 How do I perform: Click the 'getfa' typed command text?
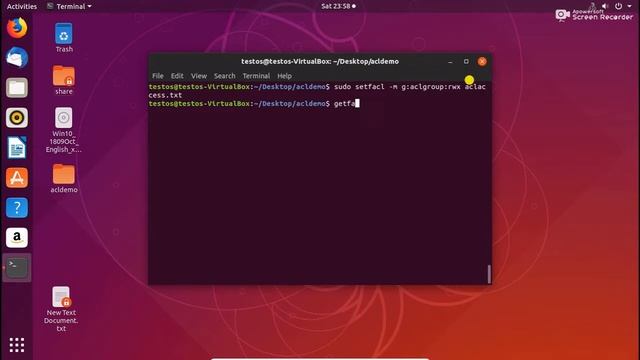pyautogui.click(x=344, y=104)
